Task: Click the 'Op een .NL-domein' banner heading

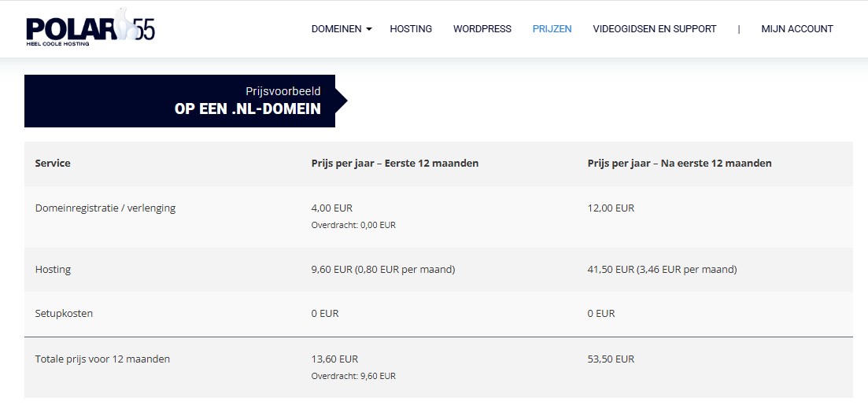Action: 247,109
